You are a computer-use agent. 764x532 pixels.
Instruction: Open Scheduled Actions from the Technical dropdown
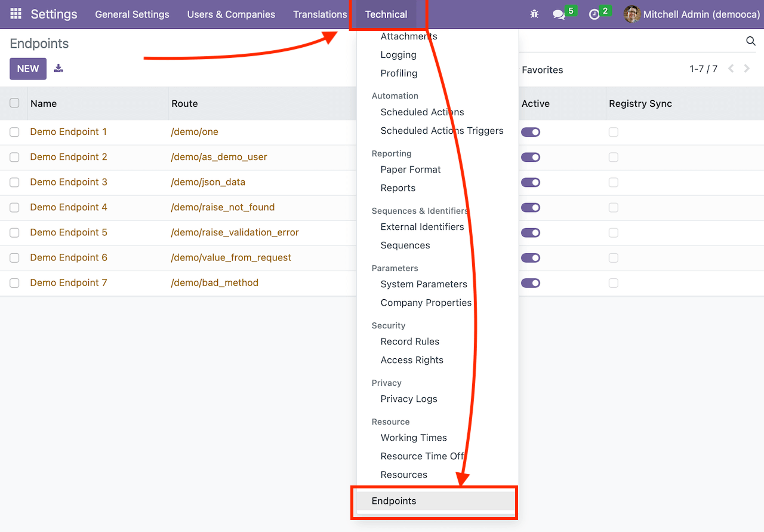[421, 112]
